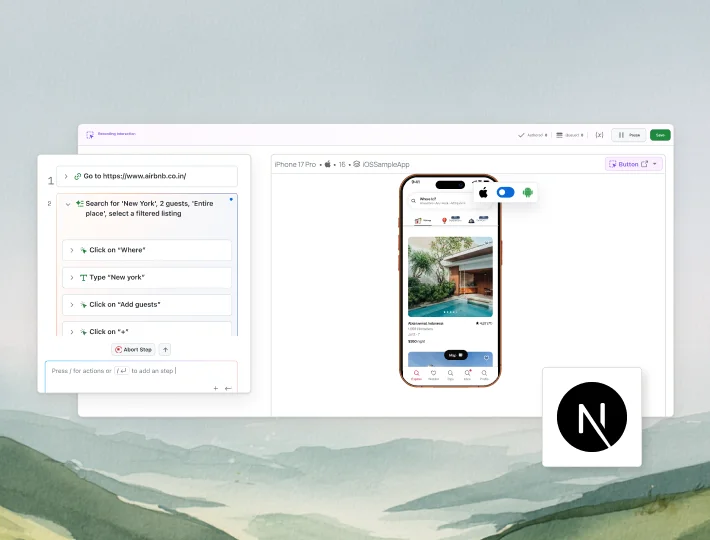Click cursor icon on Click on "Where" step
Viewport: 710px width, 540px height.
click(x=83, y=250)
